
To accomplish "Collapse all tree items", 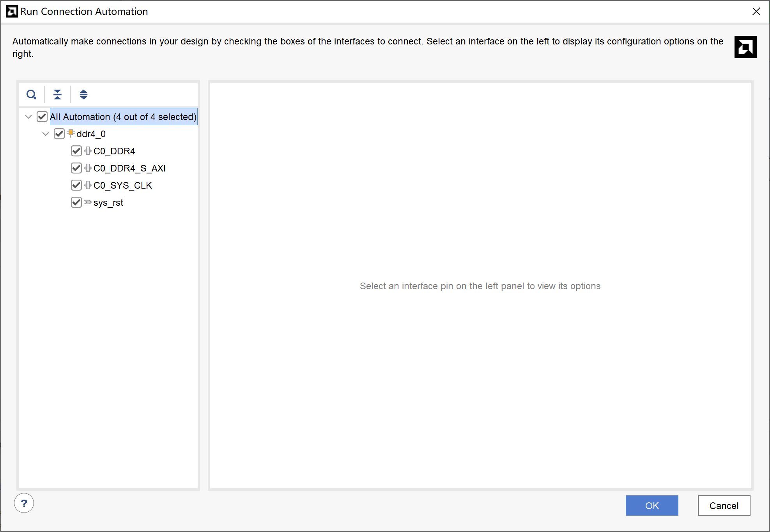I will (57, 94).
